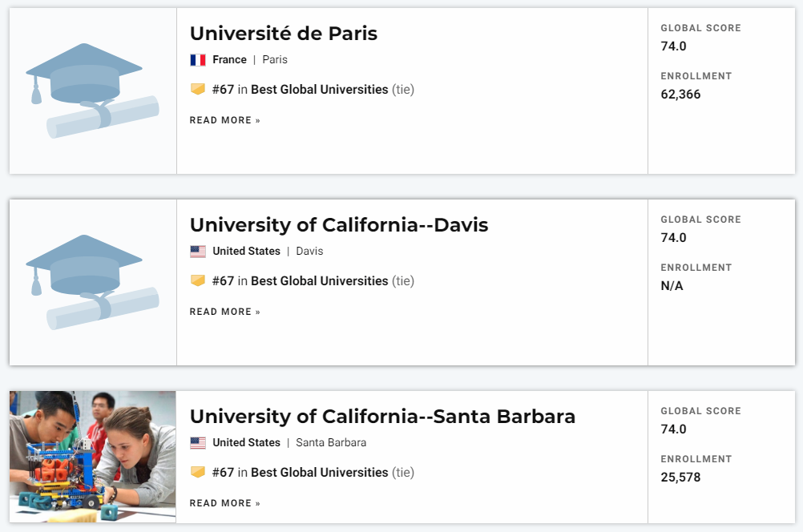Screen dimensions: 803x532
Task: Click the graduation cap placeholder for Université de Paris
Action: click(93, 91)
